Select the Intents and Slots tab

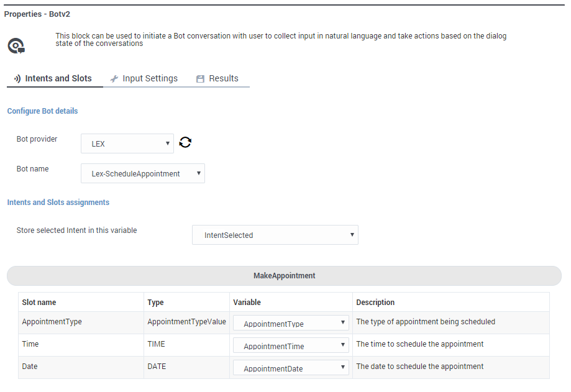(x=58, y=78)
